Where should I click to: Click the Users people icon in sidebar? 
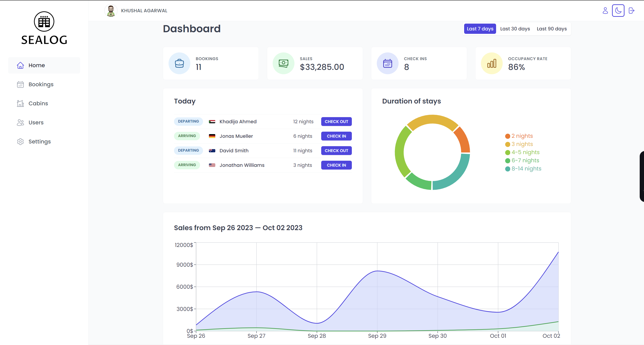[20, 123]
